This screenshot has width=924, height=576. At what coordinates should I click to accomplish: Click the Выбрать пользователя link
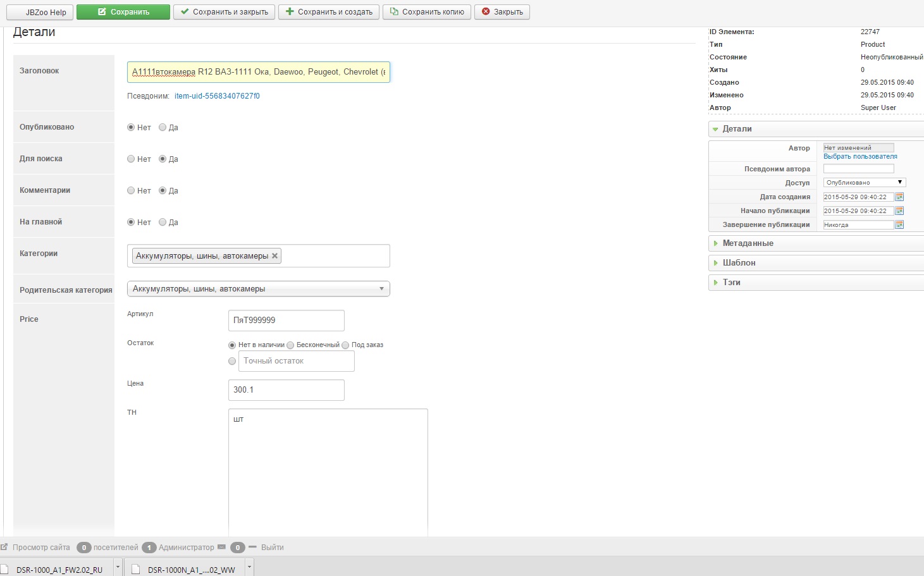(860, 157)
